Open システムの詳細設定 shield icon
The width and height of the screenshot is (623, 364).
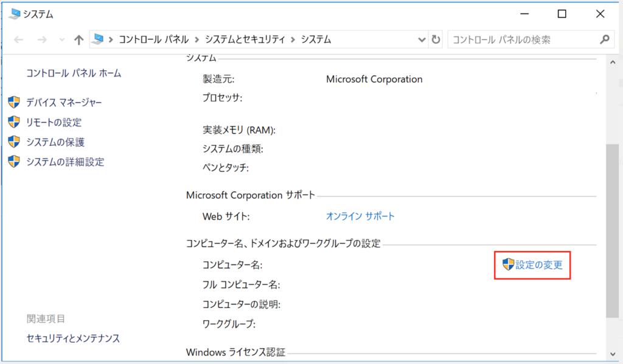tap(13, 162)
